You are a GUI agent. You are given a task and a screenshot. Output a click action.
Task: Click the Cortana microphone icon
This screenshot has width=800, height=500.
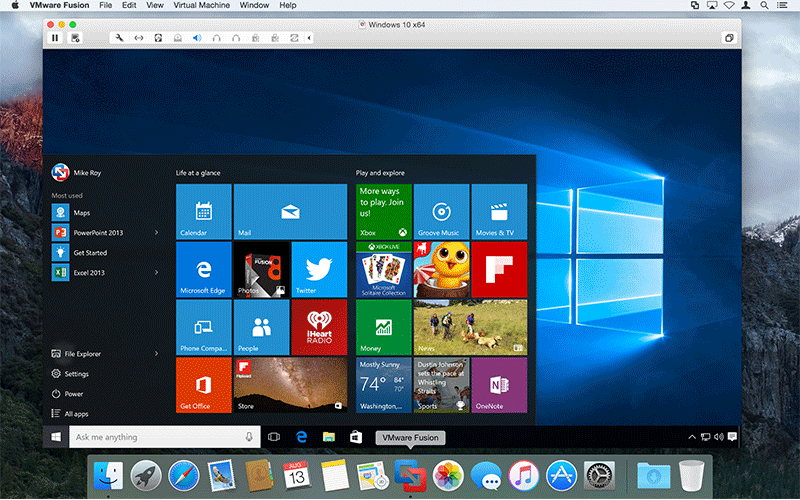[249, 437]
